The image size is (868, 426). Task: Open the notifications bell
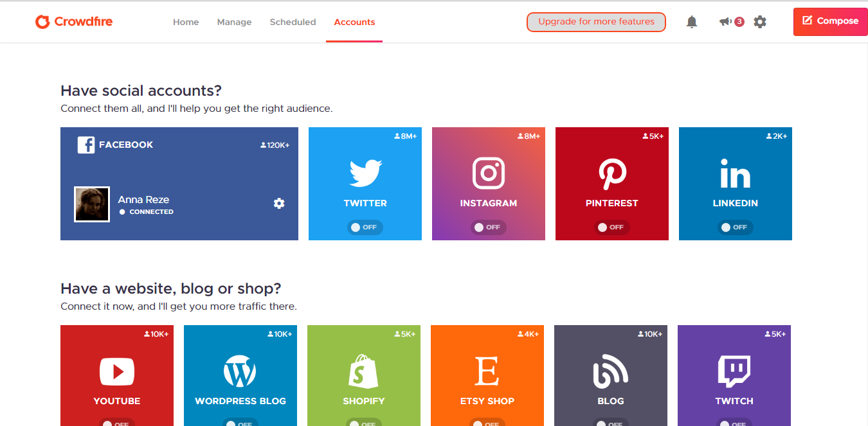pos(692,22)
